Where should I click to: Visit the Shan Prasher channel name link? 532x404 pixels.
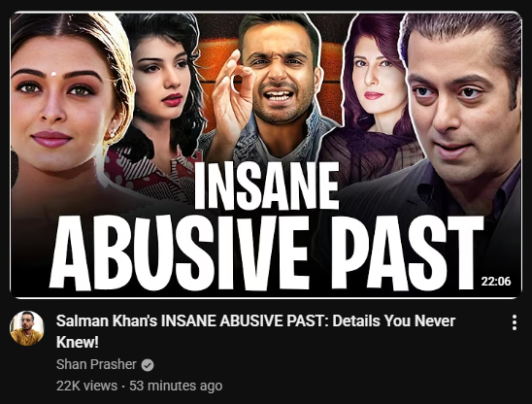pyautogui.click(x=96, y=364)
